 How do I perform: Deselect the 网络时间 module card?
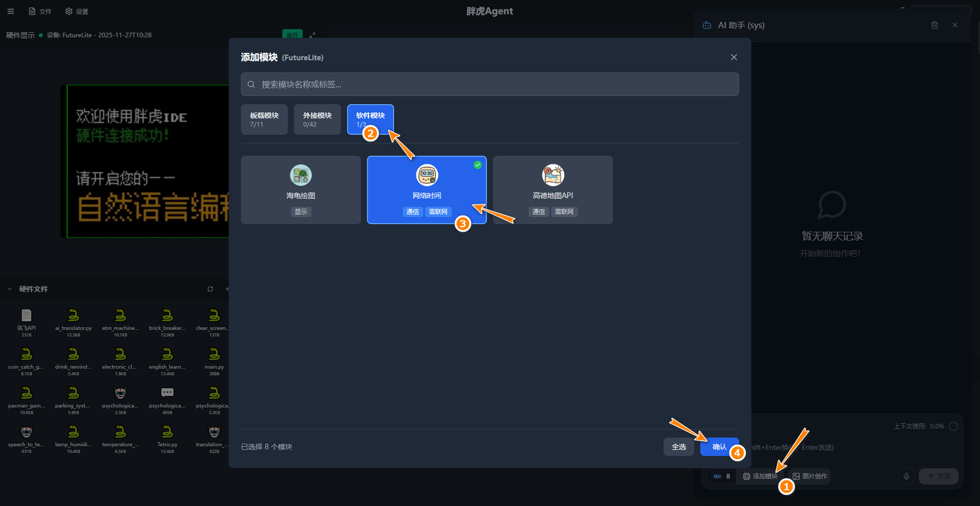pos(426,189)
